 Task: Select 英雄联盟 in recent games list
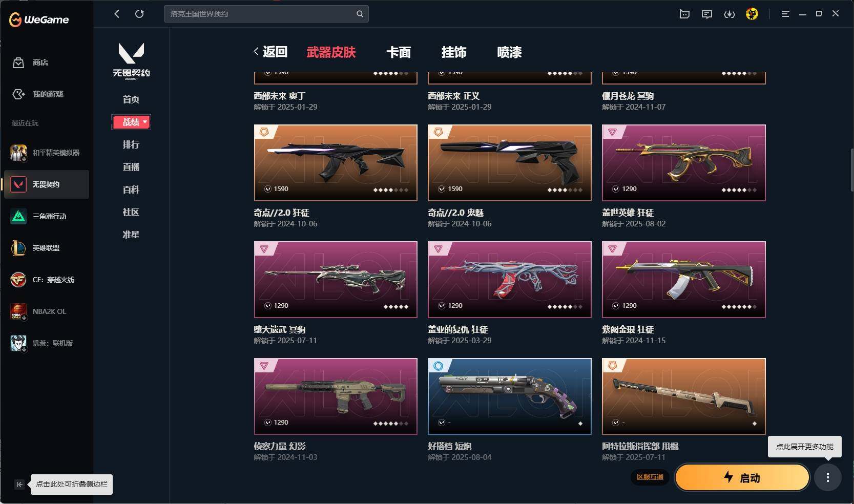(x=46, y=248)
